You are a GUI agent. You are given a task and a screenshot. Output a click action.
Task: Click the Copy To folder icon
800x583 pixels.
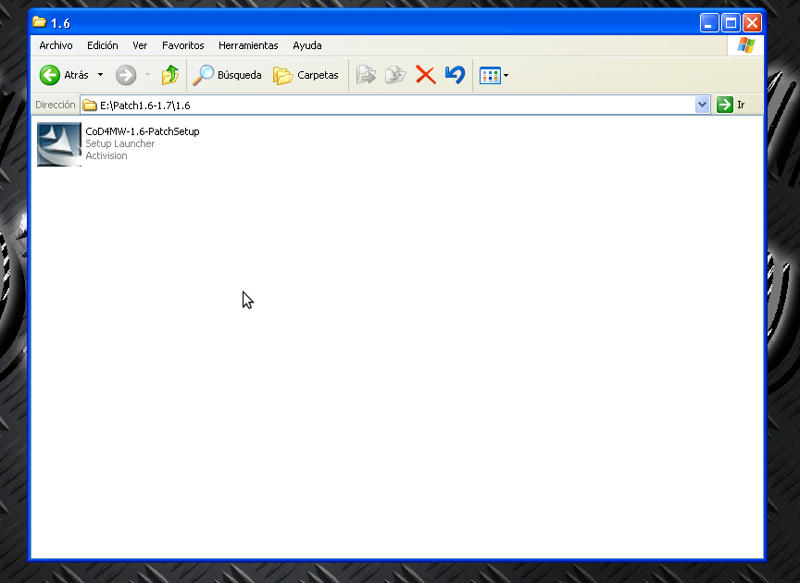pos(395,75)
